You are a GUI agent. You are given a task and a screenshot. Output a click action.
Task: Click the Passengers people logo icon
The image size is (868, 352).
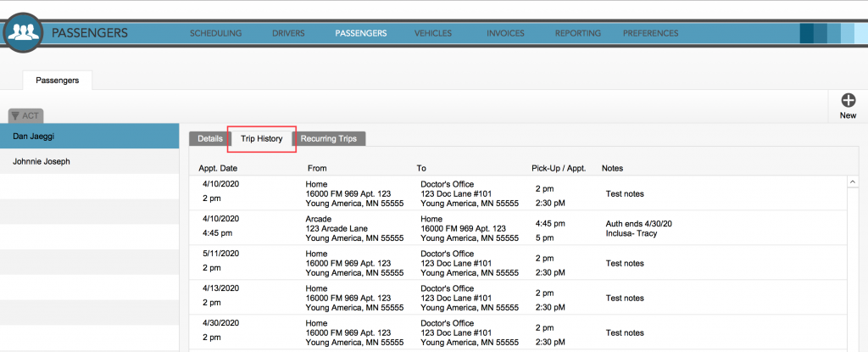tap(23, 32)
